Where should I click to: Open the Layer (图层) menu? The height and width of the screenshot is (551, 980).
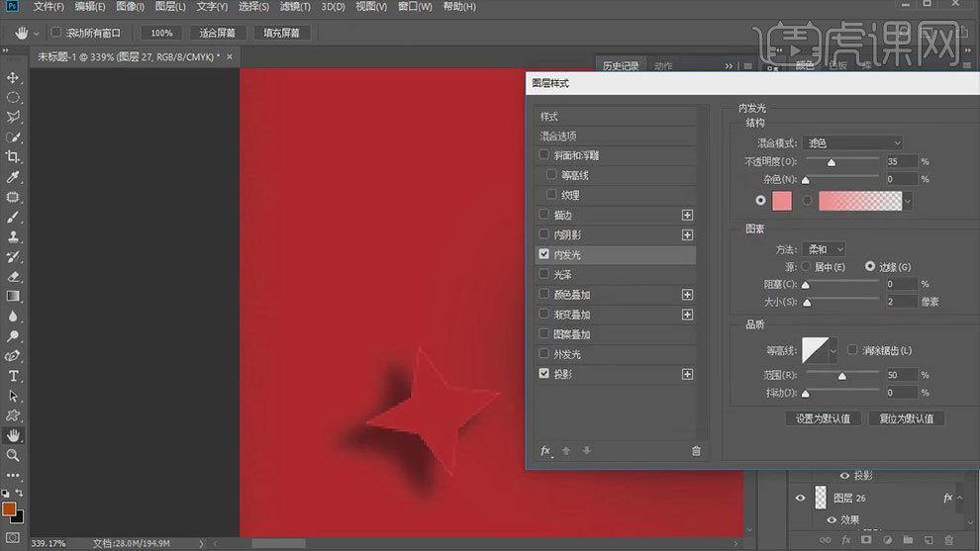pos(170,6)
